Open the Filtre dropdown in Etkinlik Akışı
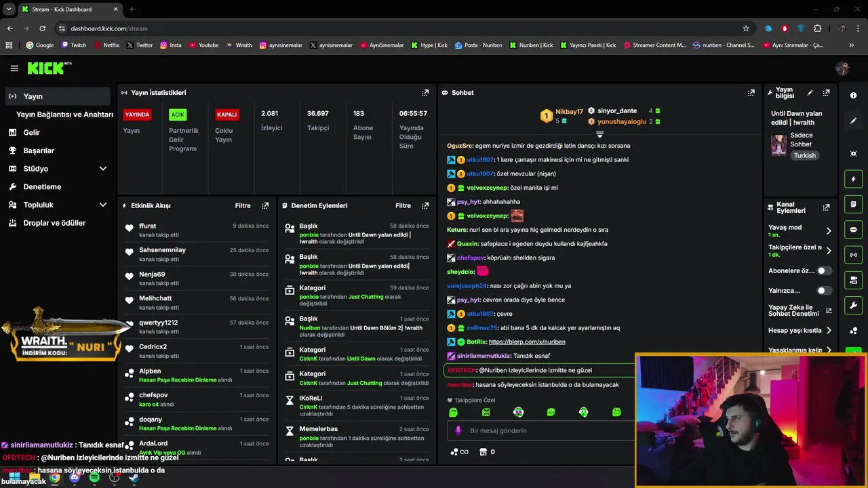This screenshot has width=868, height=488. pyautogui.click(x=243, y=205)
